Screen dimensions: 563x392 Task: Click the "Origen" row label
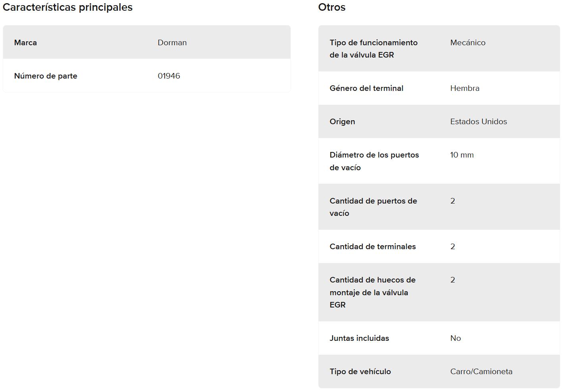(x=342, y=121)
